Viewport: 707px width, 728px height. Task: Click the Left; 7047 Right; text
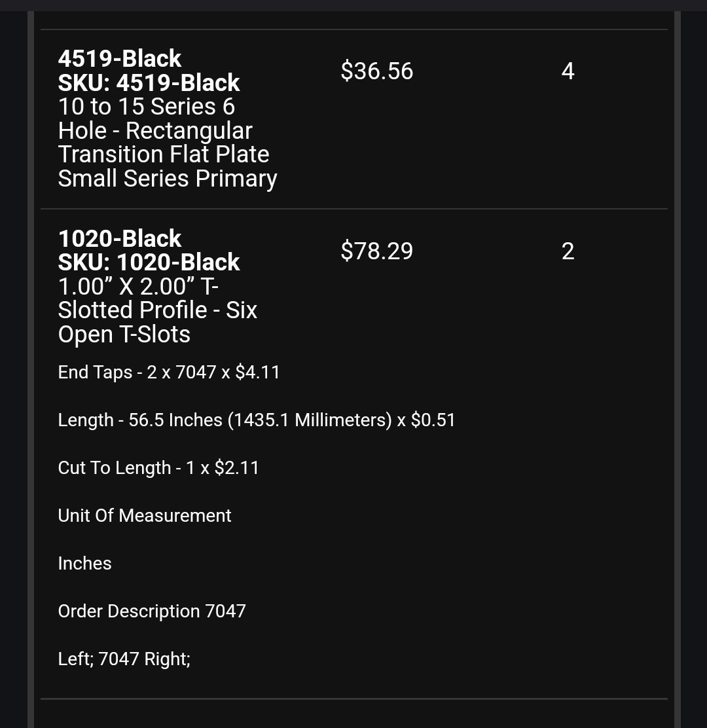124,659
